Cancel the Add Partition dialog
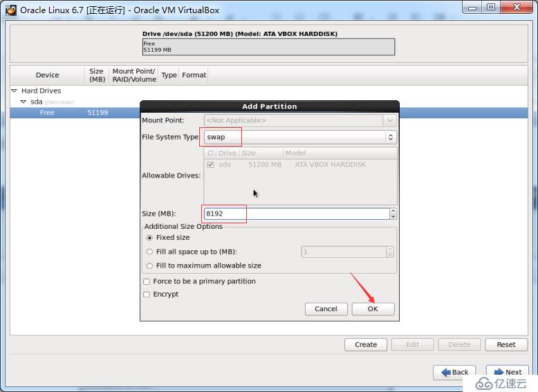 click(x=326, y=308)
